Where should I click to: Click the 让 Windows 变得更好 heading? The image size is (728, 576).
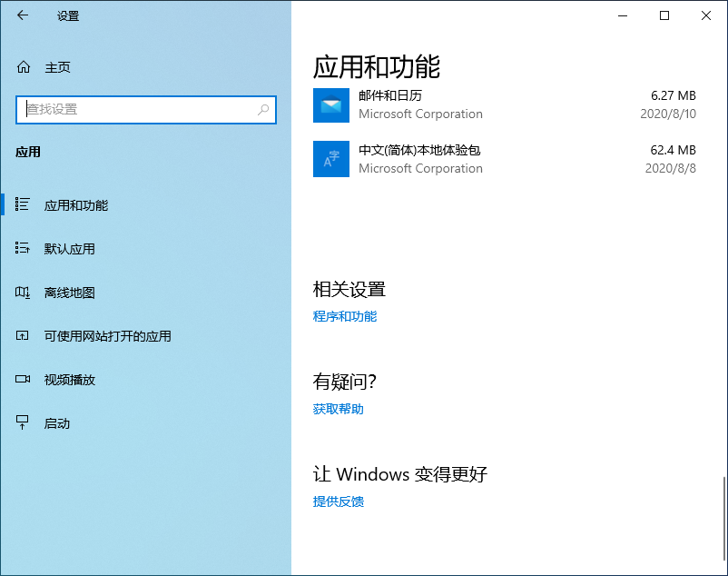coord(400,474)
